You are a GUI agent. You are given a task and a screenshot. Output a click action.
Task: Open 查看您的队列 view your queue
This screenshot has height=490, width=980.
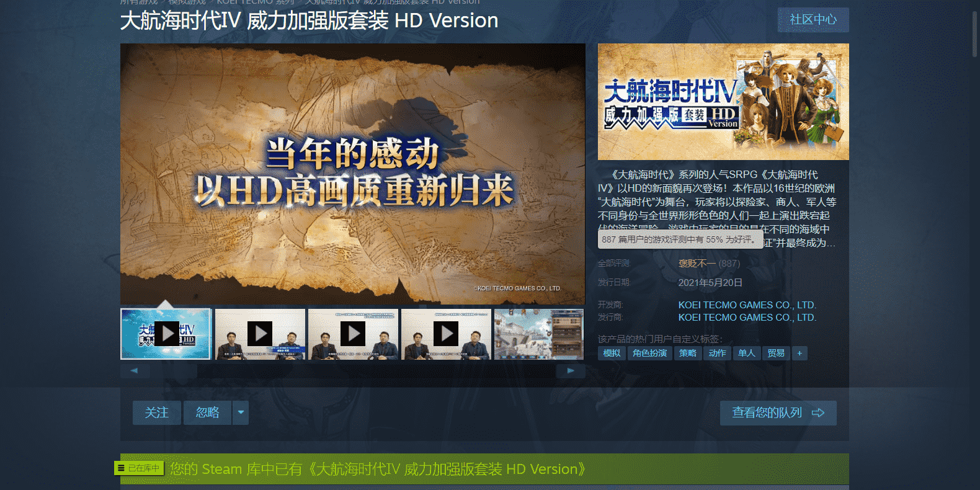778,413
